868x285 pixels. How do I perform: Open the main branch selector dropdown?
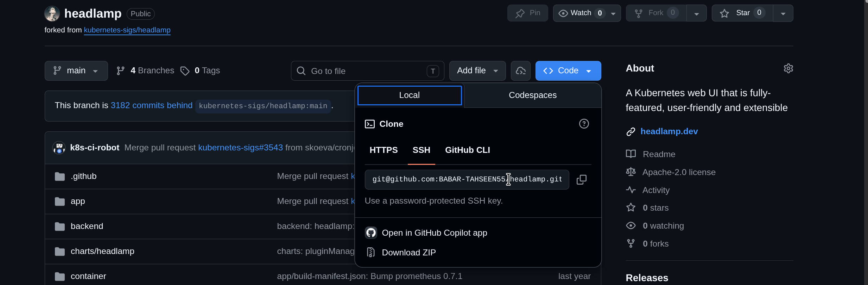76,71
